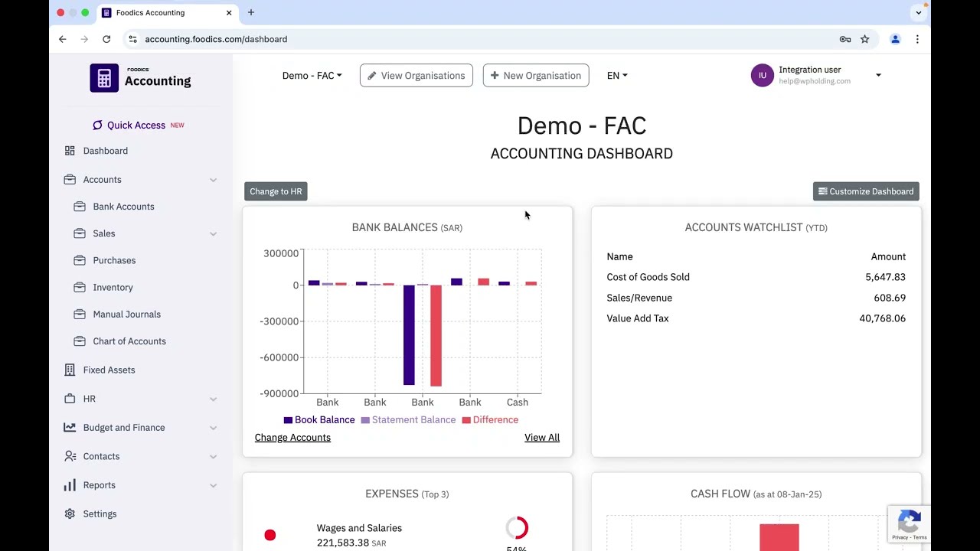Viewport: 980px width, 551px height.
Task: Open Bank Accounts in the sidebar
Action: pyautogui.click(x=123, y=207)
